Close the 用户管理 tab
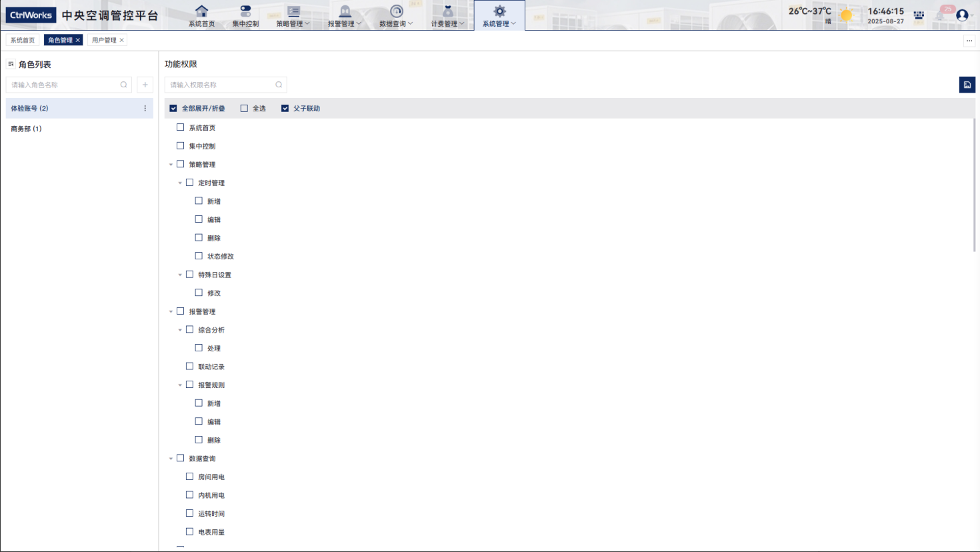Viewport: 980px width, 552px height. [x=122, y=40]
